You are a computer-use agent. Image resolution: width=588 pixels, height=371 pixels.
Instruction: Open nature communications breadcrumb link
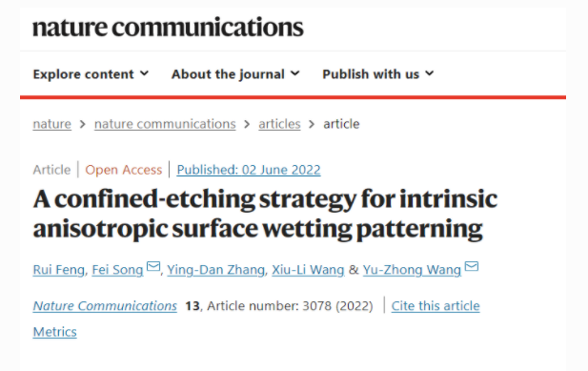pos(165,124)
